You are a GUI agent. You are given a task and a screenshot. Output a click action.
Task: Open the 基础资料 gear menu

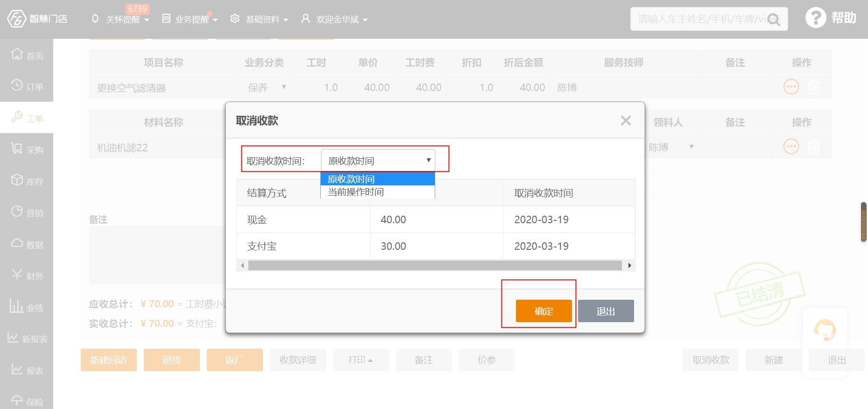click(x=259, y=19)
